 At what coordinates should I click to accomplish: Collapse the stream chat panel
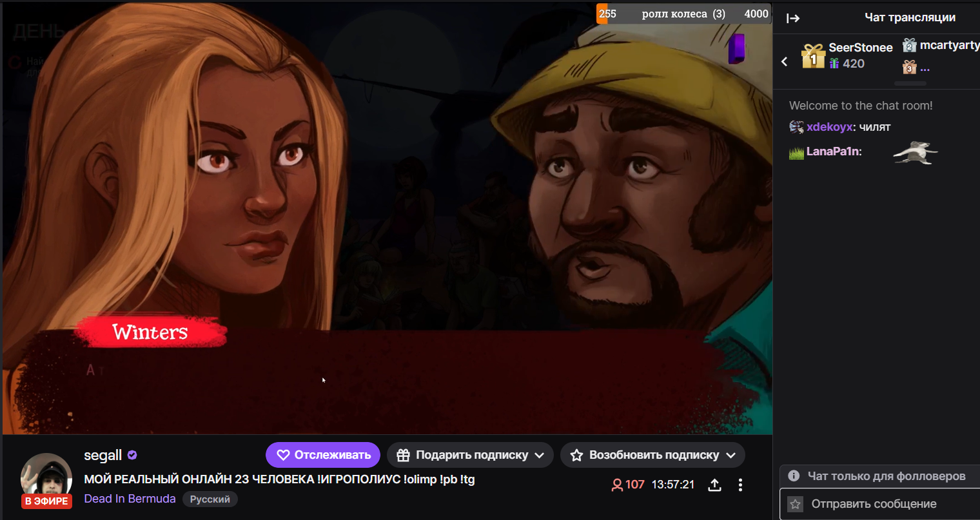click(x=793, y=18)
